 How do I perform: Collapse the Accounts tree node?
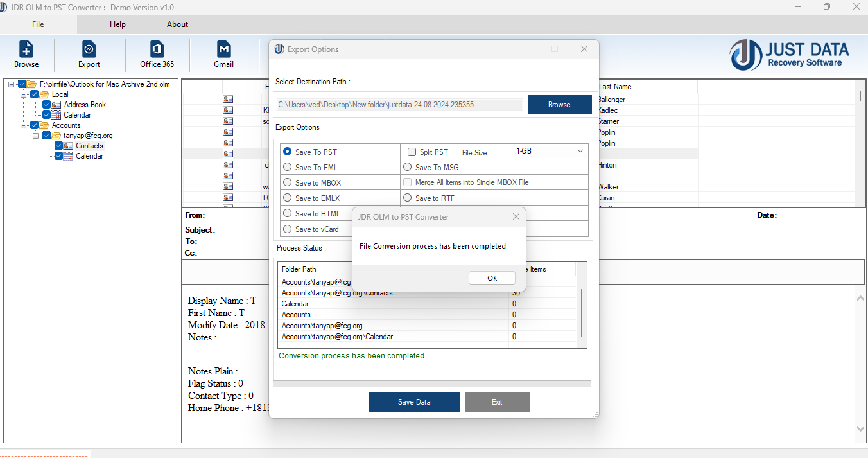[x=24, y=125]
